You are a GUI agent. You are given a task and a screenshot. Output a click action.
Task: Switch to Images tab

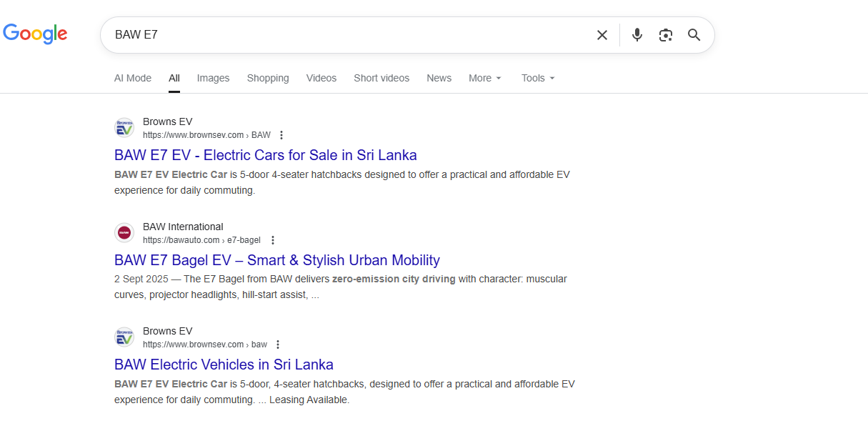[x=213, y=78]
